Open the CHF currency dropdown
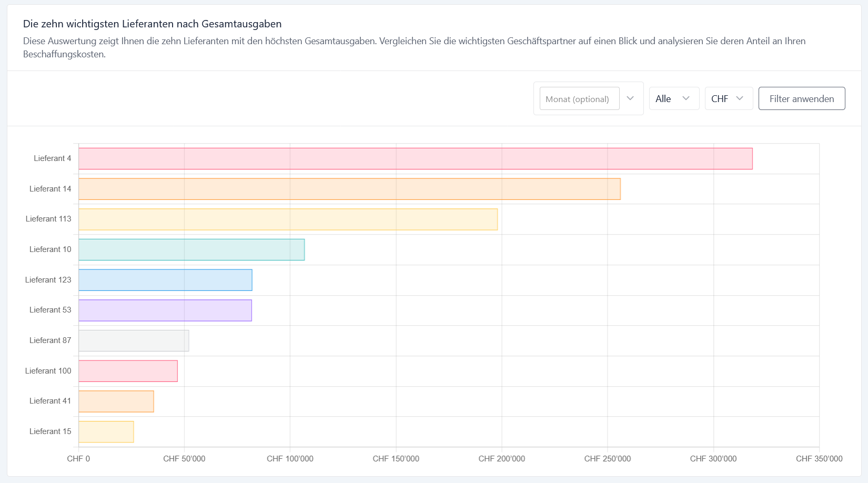The width and height of the screenshot is (868, 483). pyautogui.click(x=728, y=98)
